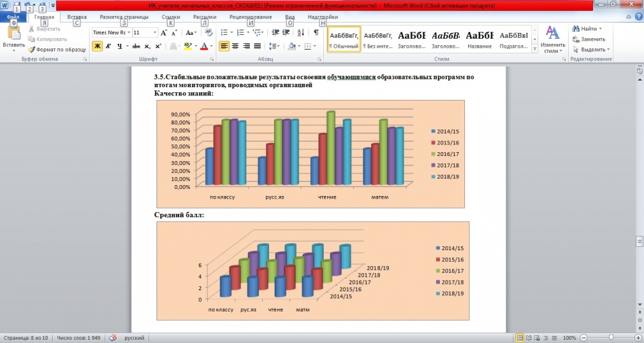Expand styles gallery
Screen dimensions: 644x343
(x=535, y=49)
